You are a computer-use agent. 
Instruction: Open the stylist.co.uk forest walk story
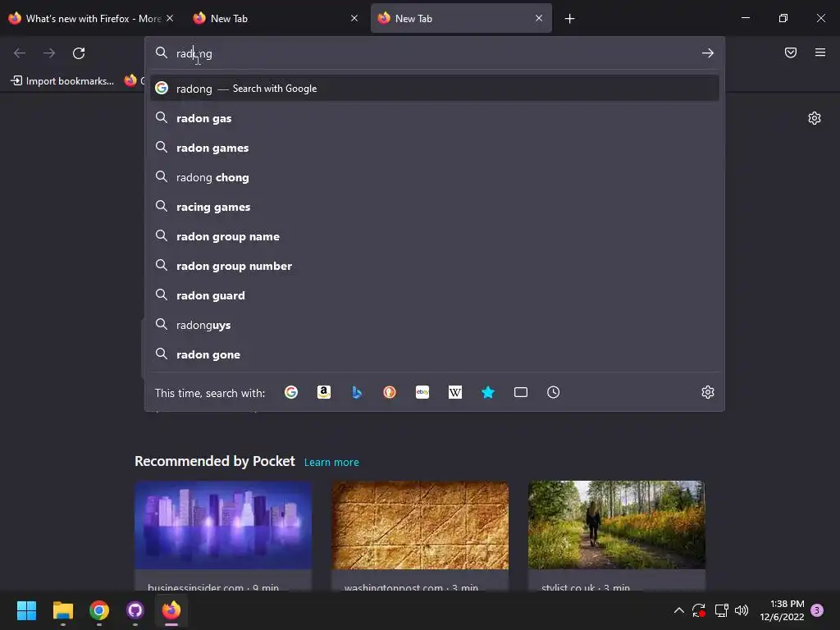tap(617, 536)
